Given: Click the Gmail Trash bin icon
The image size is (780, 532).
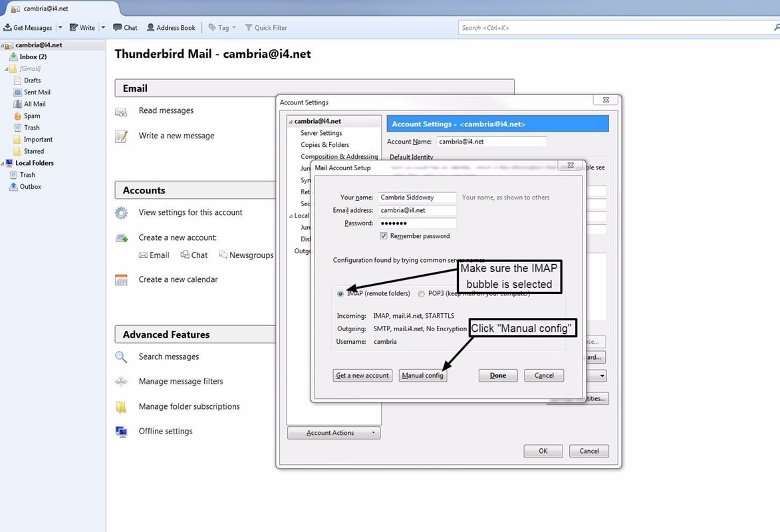Looking at the screenshot, I should coord(18,128).
